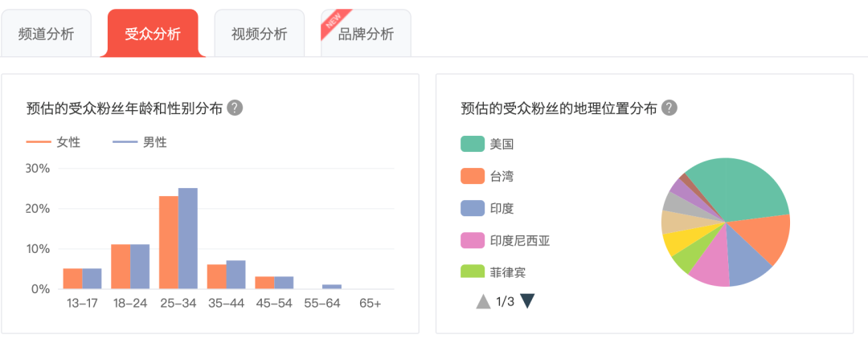Screen dimensions: 868x347
Task: Click the 印度 blue legend swatch
Action: [x=473, y=209]
